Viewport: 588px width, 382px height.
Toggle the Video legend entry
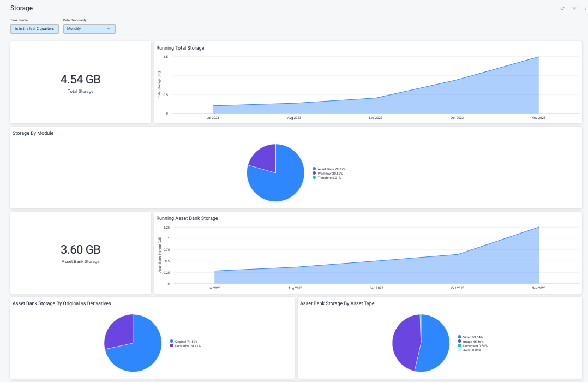point(473,337)
